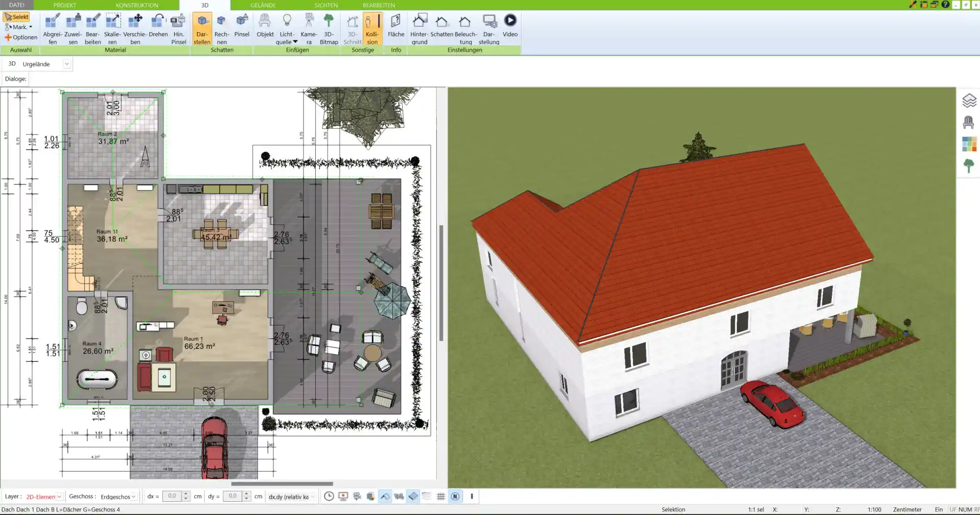Click the dy value input field
Screen dimensions: 980x515
coord(232,496)
